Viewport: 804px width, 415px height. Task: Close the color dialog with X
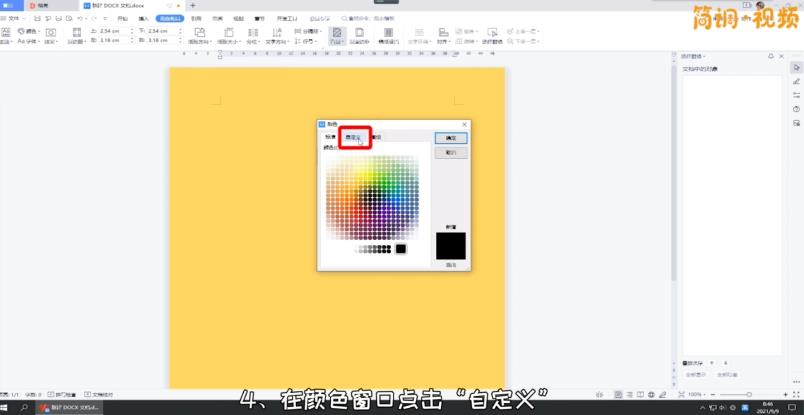[x=464, y=124]
